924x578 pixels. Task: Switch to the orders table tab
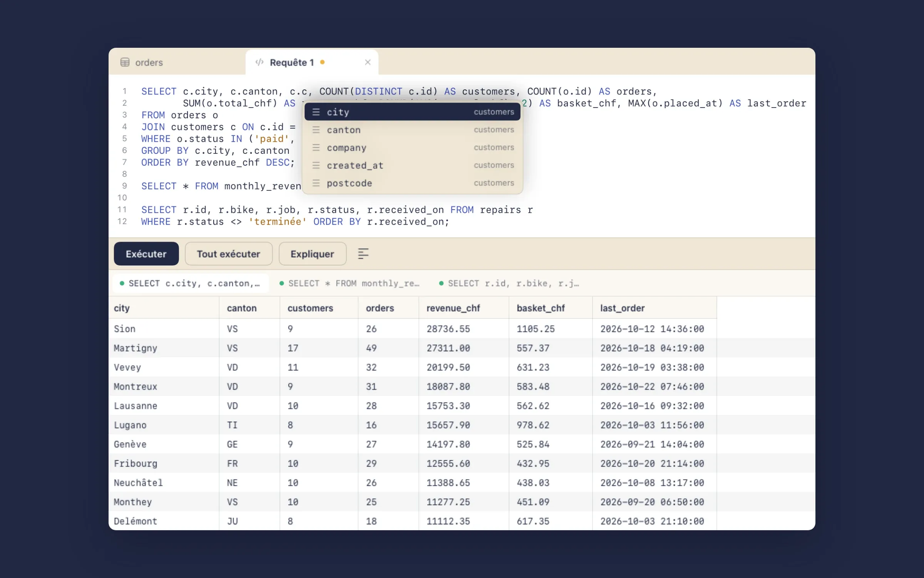coord(177,62)
